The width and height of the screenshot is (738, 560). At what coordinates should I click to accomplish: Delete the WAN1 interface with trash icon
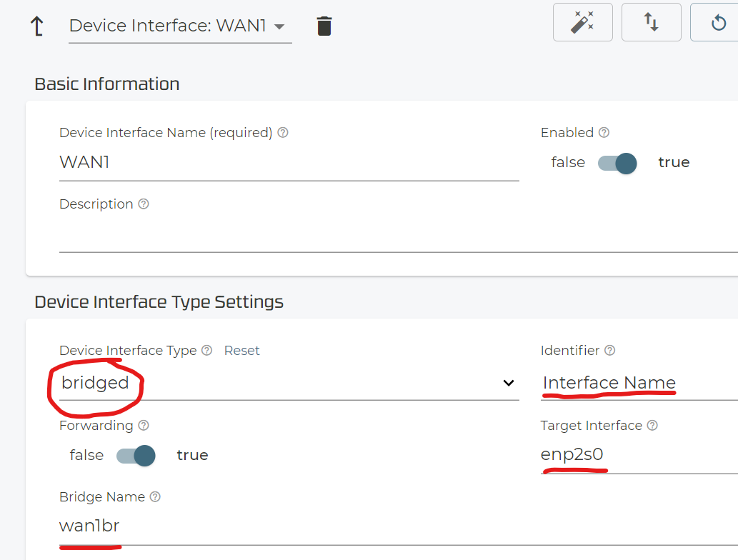pos(324,26)
